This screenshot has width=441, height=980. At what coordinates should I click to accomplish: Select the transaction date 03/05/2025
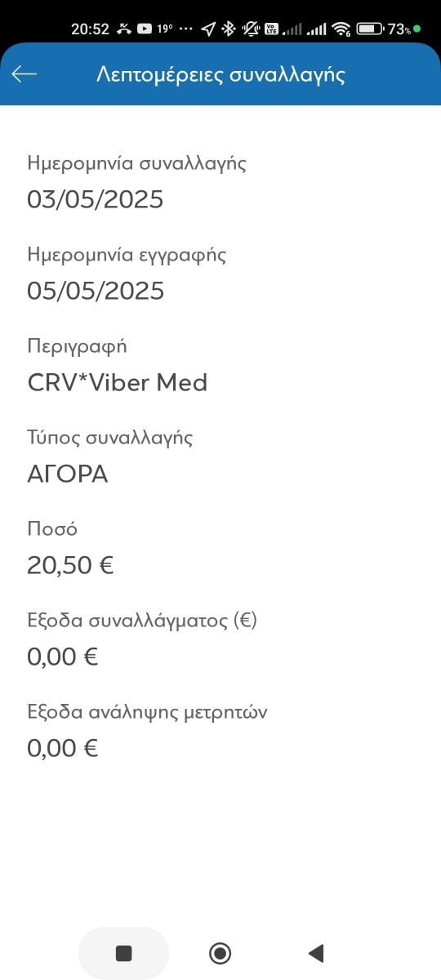(96, 199)
